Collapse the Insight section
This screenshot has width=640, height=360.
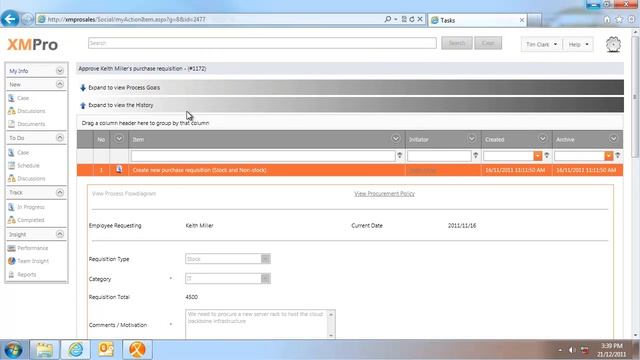coord(60,234)
